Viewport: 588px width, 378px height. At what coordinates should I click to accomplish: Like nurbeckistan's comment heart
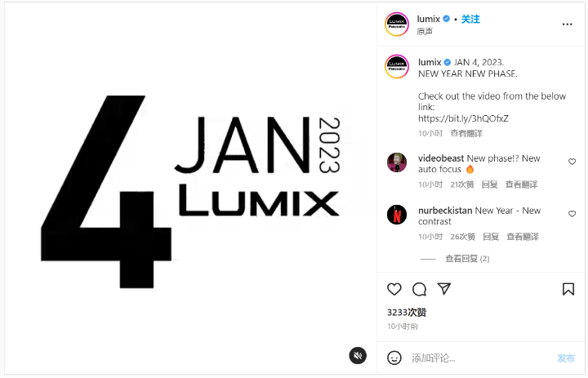point(572,214)
